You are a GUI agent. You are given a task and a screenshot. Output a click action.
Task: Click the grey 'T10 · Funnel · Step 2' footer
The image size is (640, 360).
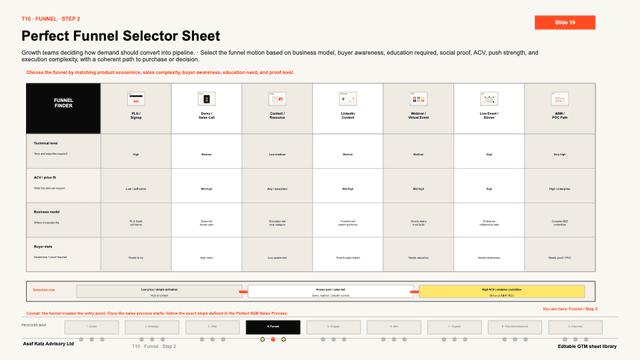click(154, 346)
